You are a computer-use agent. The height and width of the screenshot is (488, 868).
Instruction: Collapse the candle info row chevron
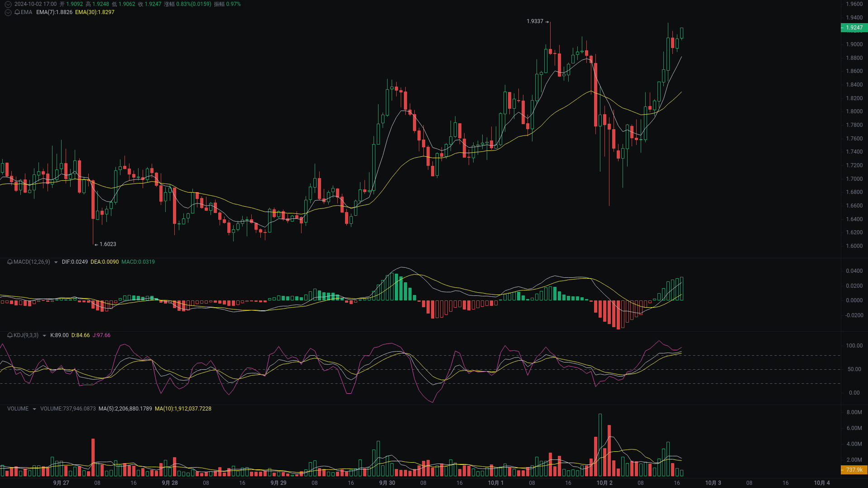pos(8,4)
